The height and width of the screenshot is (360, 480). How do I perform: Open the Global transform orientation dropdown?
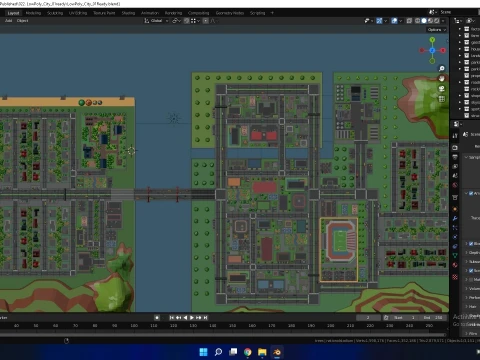[156, 21]
